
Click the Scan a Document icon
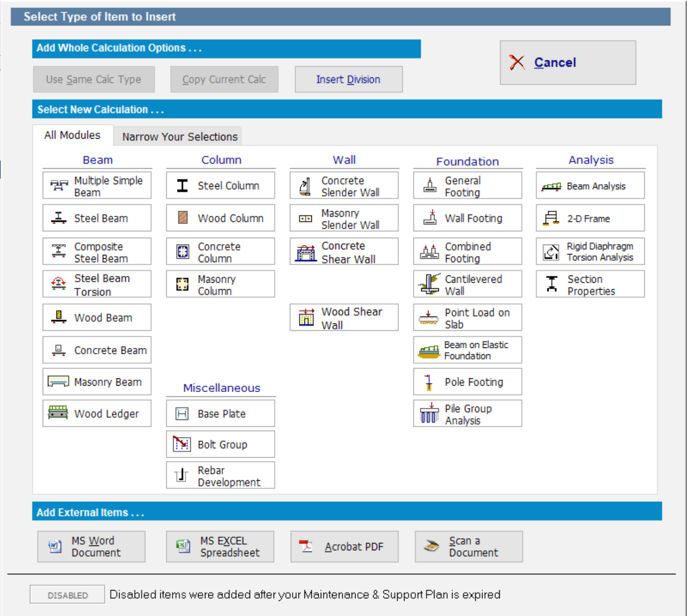[432, 546]
